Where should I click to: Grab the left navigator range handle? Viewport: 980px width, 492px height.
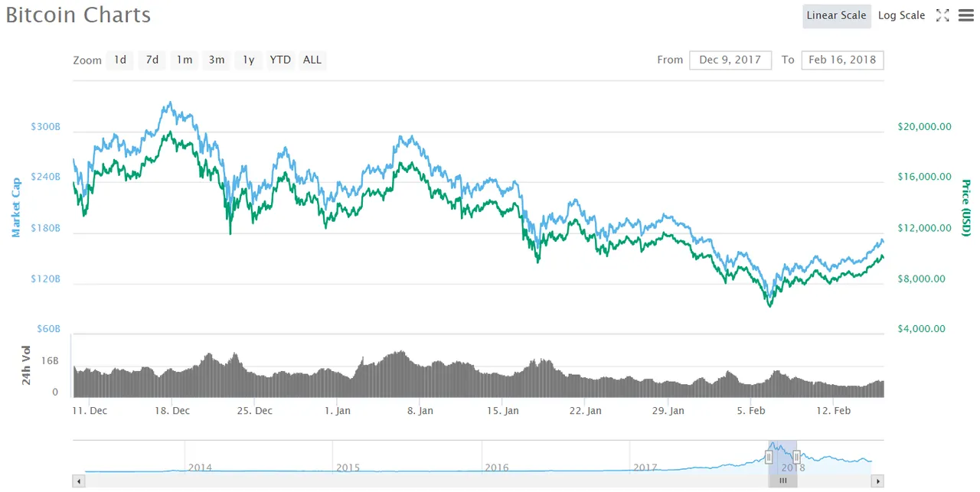[x=769, y=457]
